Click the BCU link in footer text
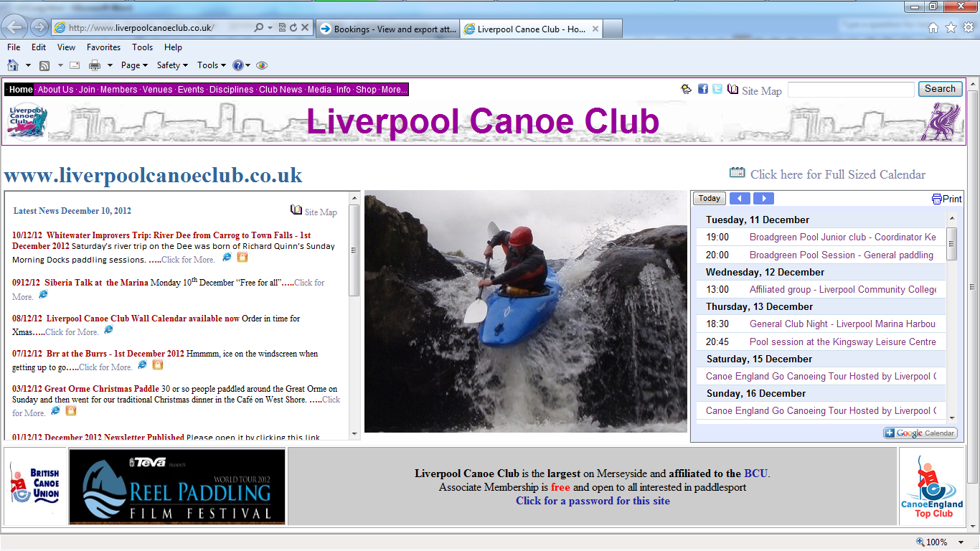980x551 pixels. click(755, 474)
